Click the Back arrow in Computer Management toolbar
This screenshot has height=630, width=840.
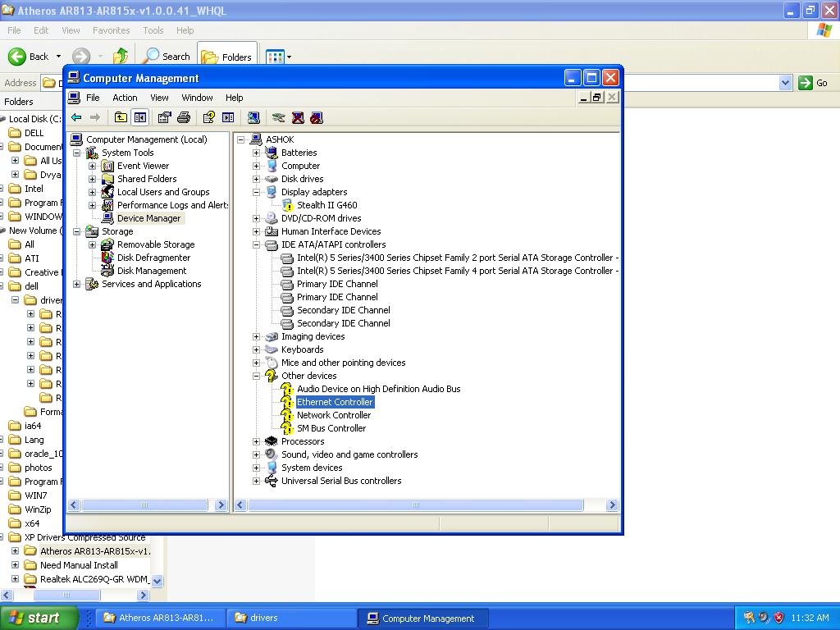[76, 118]
